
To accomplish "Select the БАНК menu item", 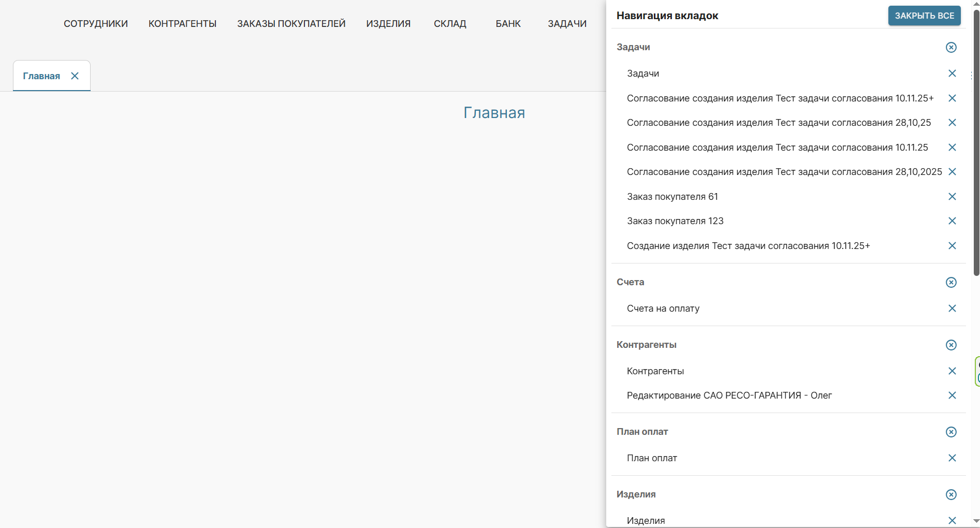I will coord(508,24).
